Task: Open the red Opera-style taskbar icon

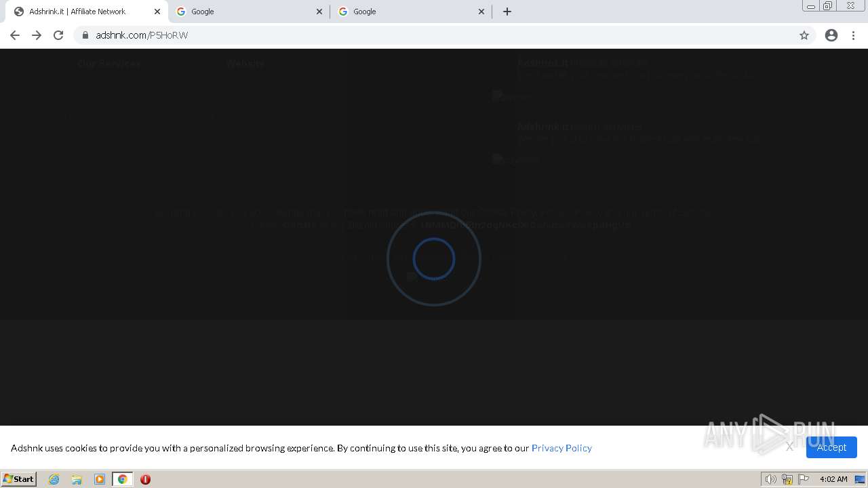Action: point(145,479)
